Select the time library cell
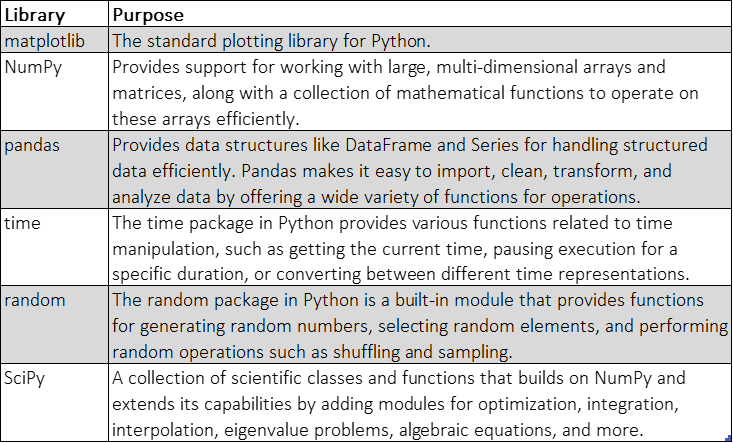The image size is (733, 443). coord(54,247)
